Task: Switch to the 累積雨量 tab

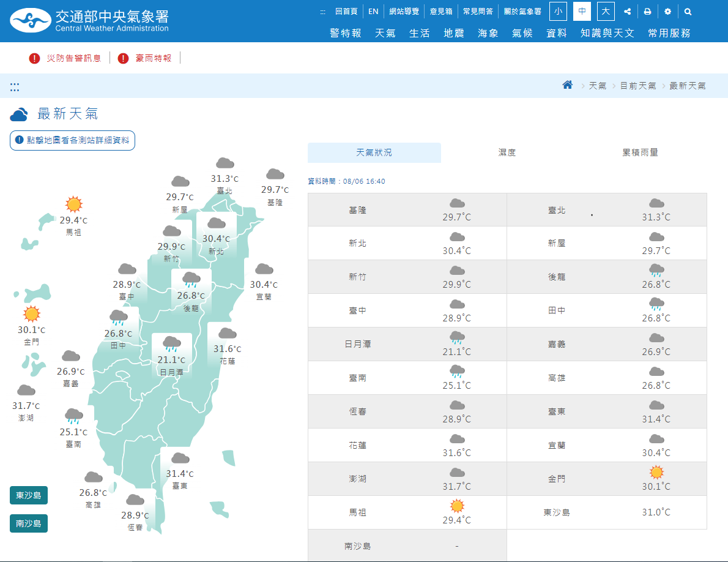Action: click(641, 152)
